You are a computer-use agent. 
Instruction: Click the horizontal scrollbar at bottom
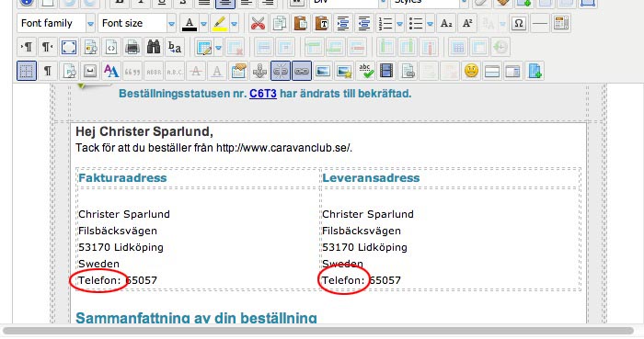coord(317,331)
